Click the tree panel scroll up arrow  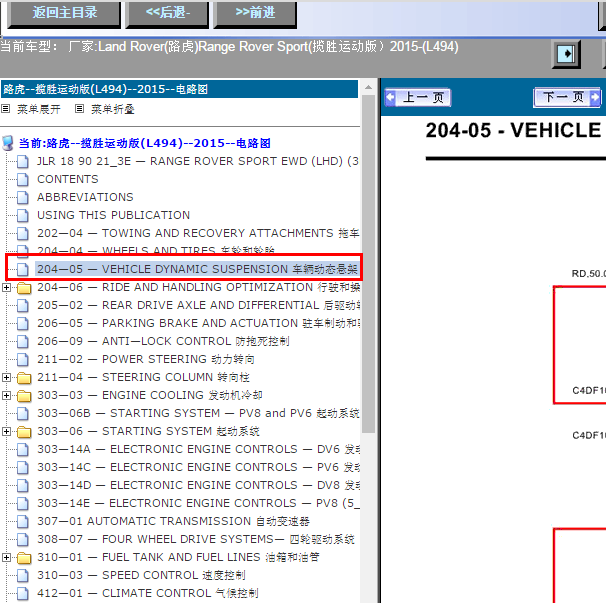coord(368,87)
